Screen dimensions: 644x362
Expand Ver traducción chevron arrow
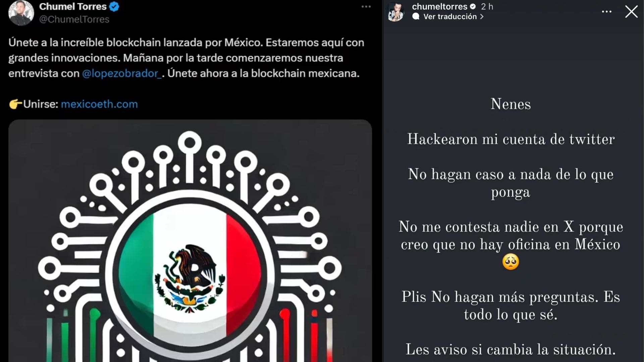tap(482, 16)
